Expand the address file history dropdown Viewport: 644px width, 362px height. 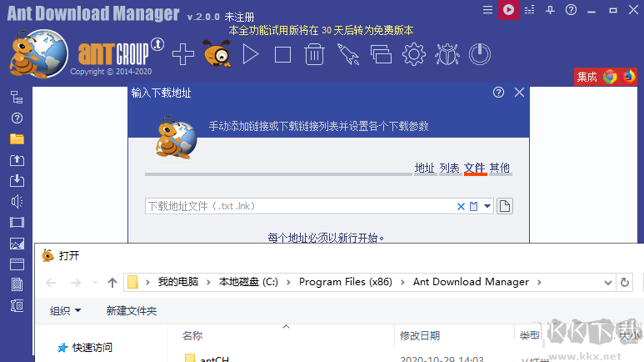click(487, 206)
